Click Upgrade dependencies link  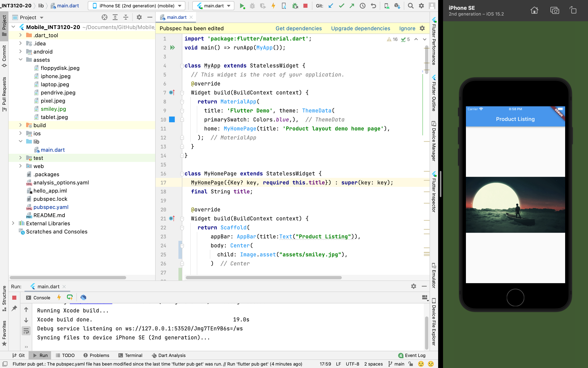tap(361, 28)
